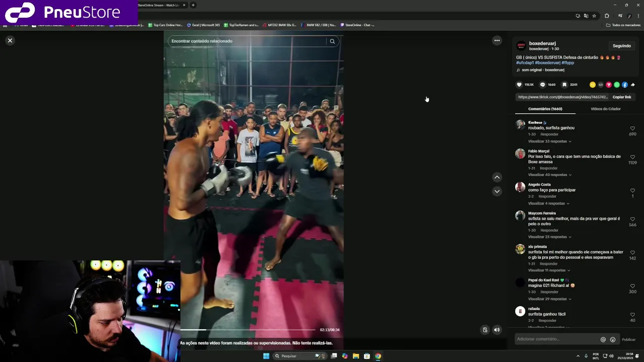Like Papai do Kael Ravi's comment

point(632,286)
